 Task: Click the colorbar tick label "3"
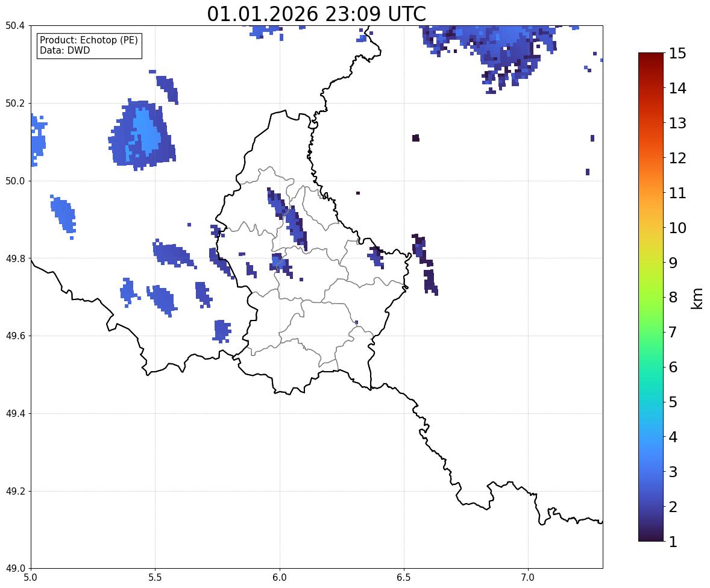pos(673,472)
